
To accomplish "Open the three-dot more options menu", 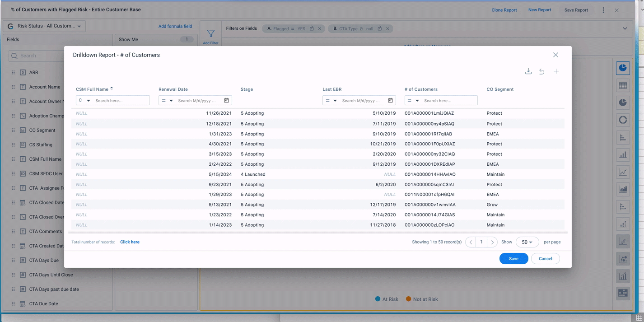I will [x=603, y=10].
